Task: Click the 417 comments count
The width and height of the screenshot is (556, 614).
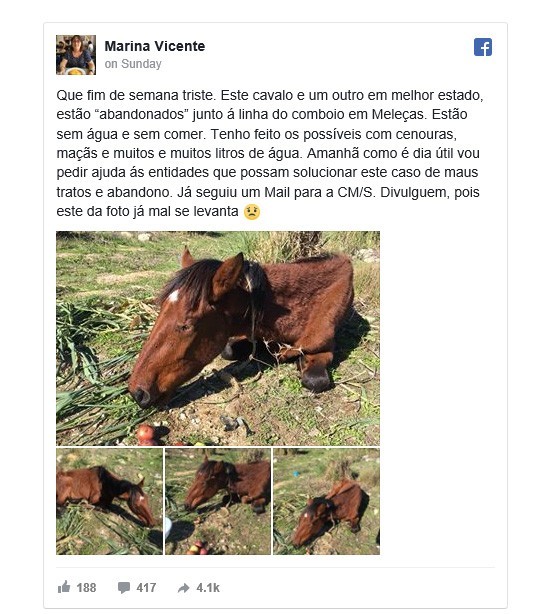Action: (146, 588)
